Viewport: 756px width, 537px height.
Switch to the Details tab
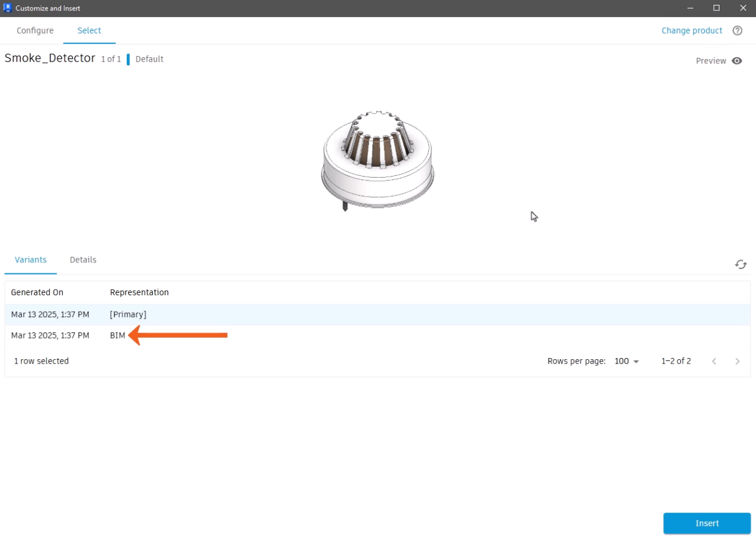tap(83, 260)
